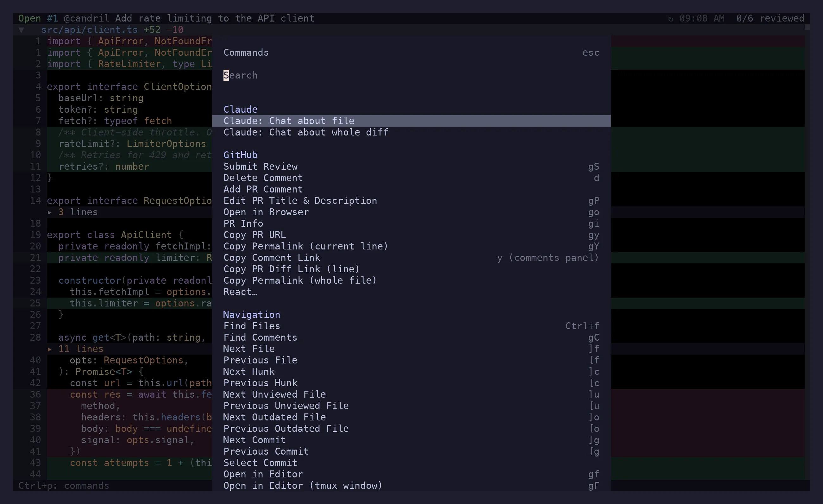Click the src/api/client.ts file name
Screen dimensions: 823x504
(x=90, y=30)
